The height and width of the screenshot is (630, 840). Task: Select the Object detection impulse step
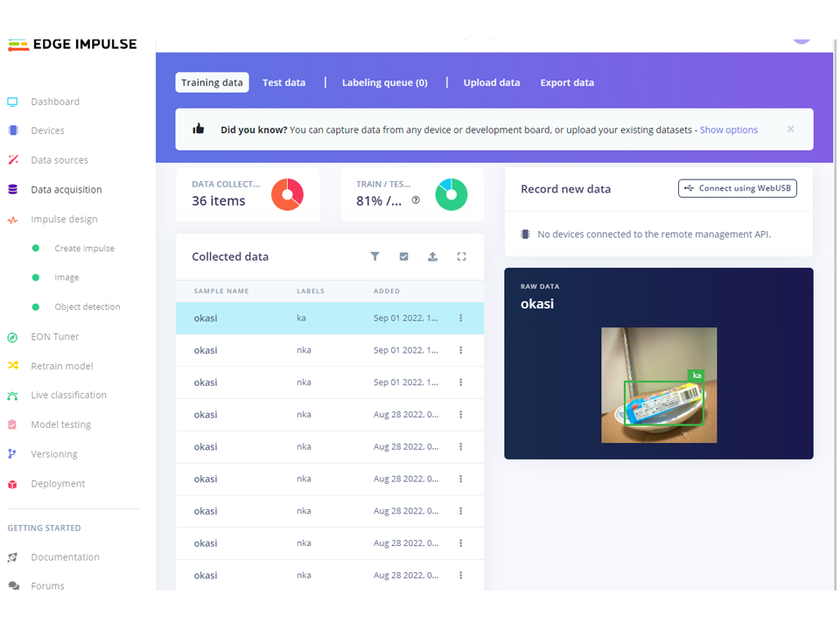[87, 307]
